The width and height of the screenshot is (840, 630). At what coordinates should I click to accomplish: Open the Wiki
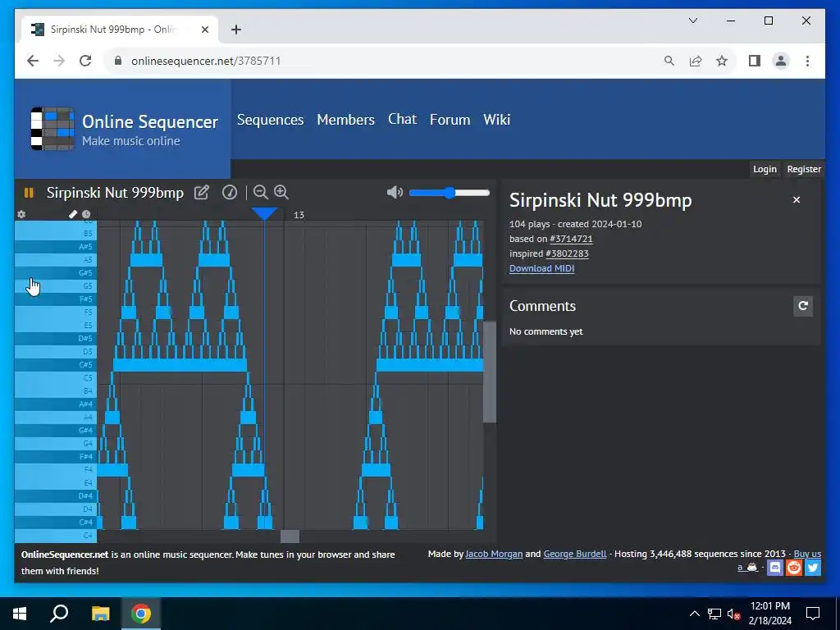(496, 120)
